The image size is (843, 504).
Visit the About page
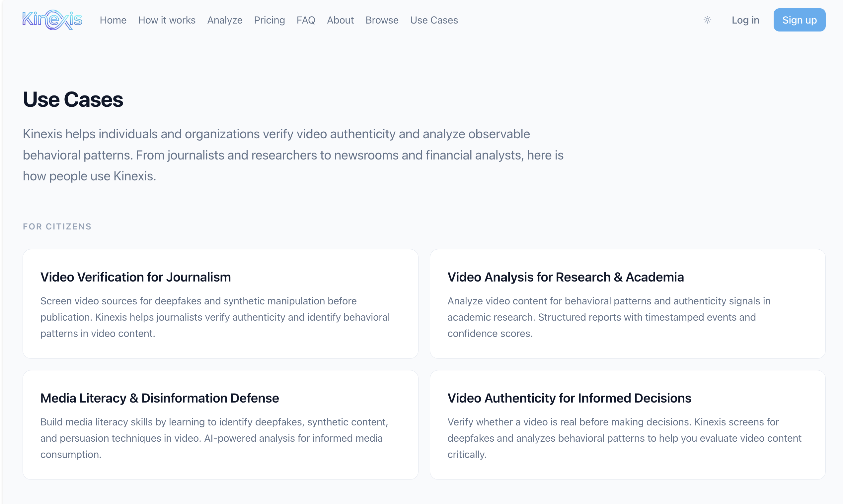point(340,20)
